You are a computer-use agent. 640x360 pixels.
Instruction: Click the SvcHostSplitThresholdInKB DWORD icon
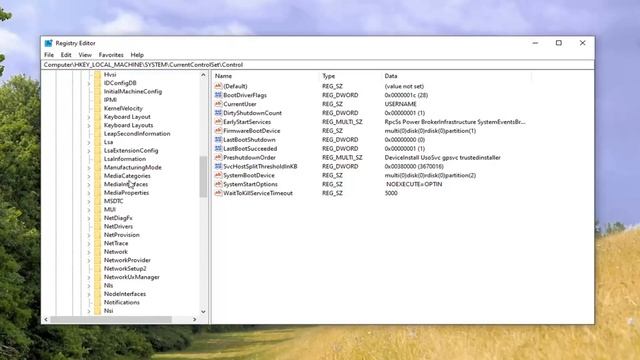tap(218, 167)
